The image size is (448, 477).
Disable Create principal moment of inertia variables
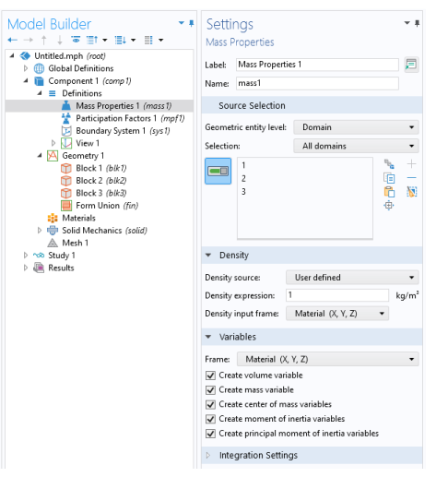[210, 434]
